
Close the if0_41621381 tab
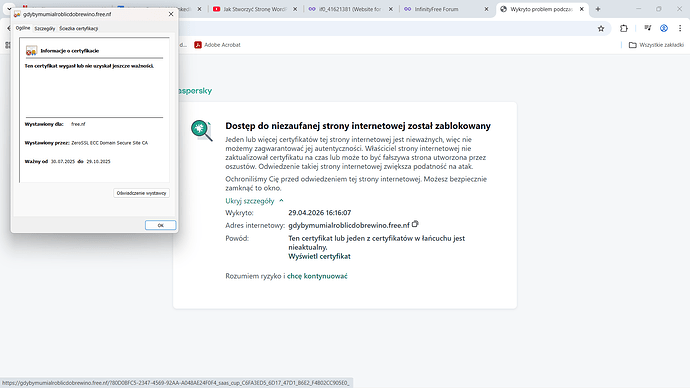point(390,9)
